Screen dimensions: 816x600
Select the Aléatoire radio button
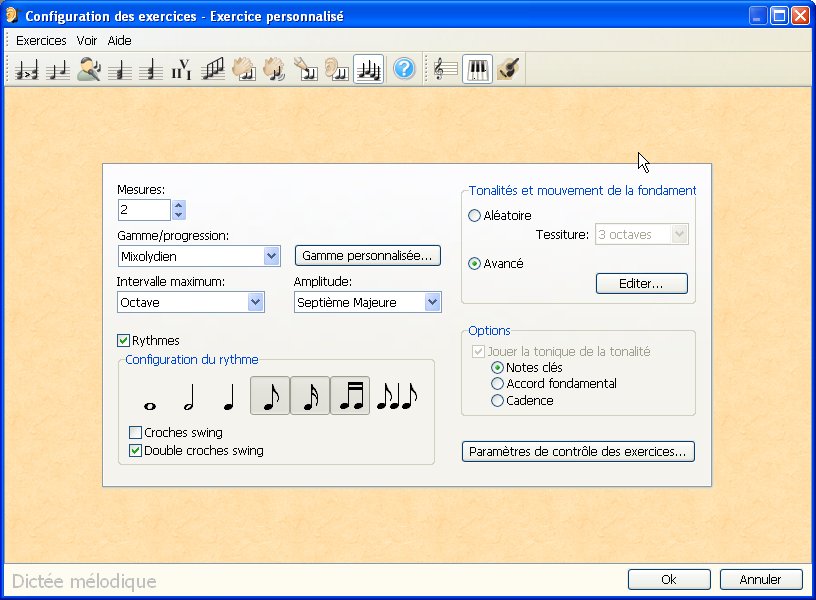click(x=474, y=216)
